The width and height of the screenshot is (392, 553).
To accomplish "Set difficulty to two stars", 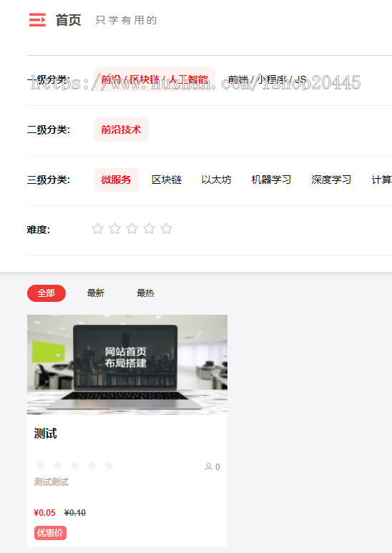I will click(115, 228).
